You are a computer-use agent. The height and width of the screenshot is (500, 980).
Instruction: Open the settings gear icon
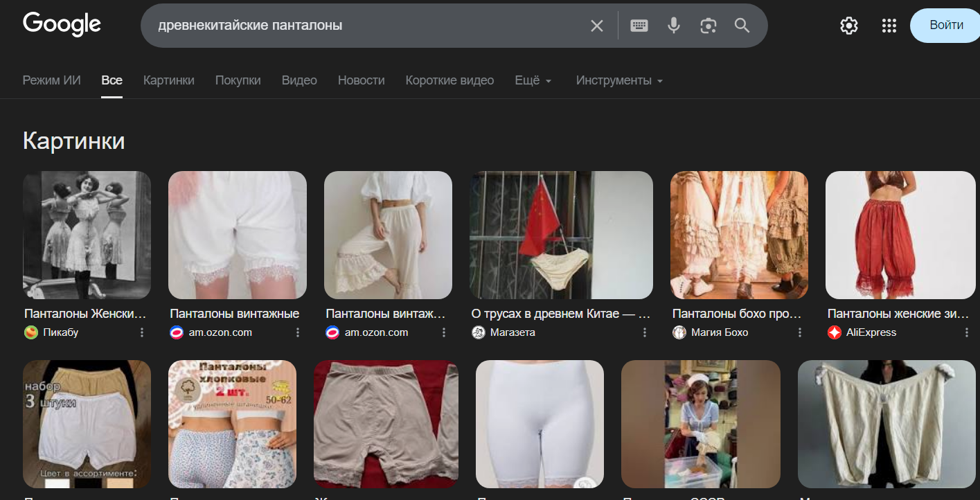(x=848, y=26)
